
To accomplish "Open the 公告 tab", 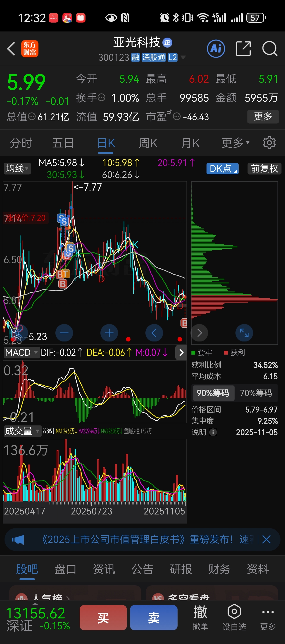I will (x=142, y=569).
